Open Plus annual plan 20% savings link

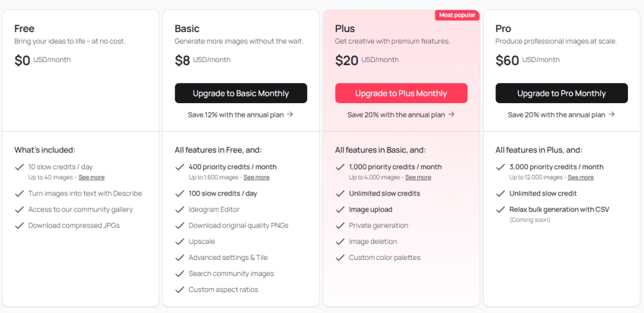[x=401, y=114]
